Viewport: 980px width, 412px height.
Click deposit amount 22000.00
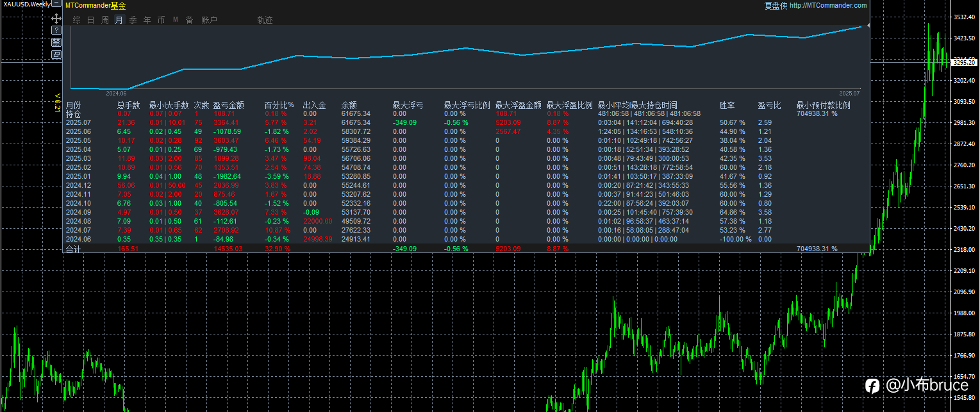click(x=317, y=221)
